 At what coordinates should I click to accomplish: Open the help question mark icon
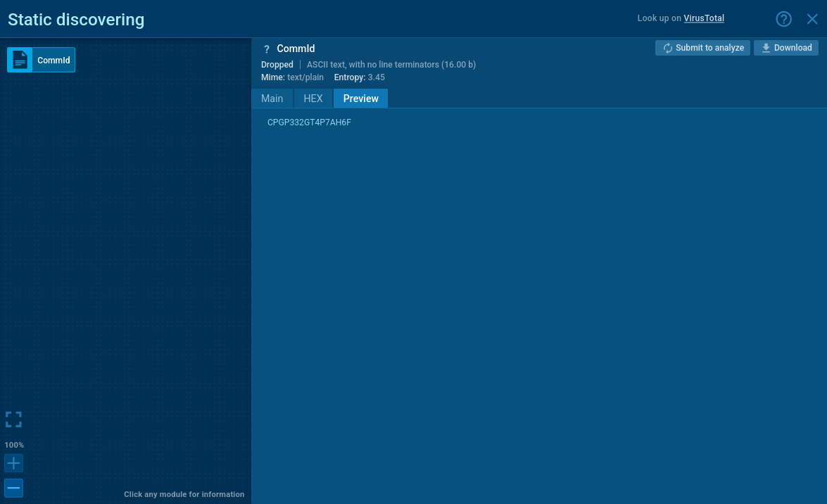[783, 19]
